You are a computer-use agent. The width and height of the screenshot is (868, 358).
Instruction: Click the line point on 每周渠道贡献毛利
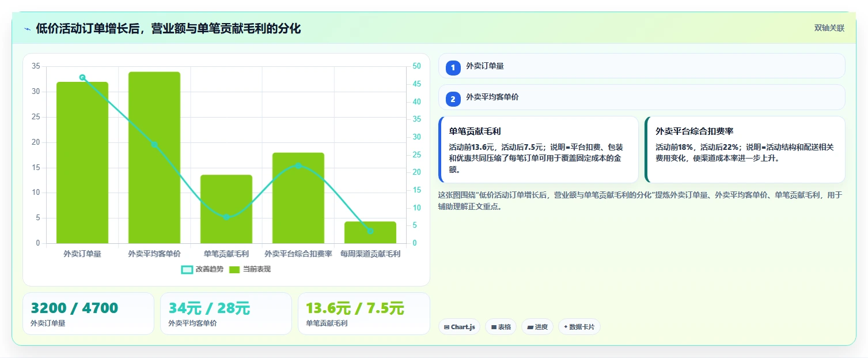(x=370, y=231)
